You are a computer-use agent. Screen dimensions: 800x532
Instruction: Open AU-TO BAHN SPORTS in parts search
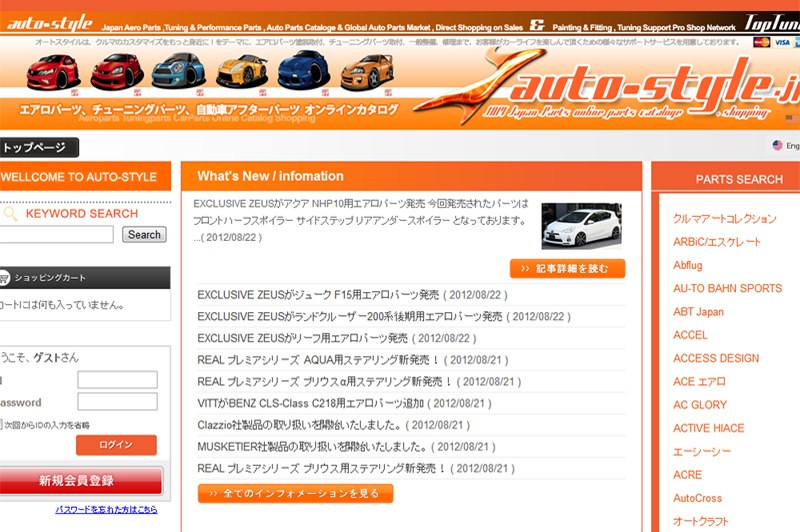coord(727,288)
